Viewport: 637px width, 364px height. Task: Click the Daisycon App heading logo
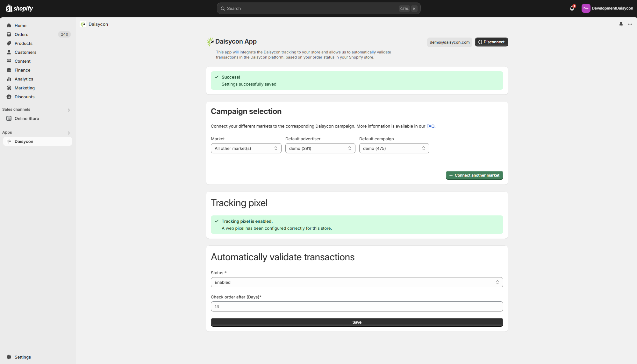pyautogui.click(x=210, y=42)
